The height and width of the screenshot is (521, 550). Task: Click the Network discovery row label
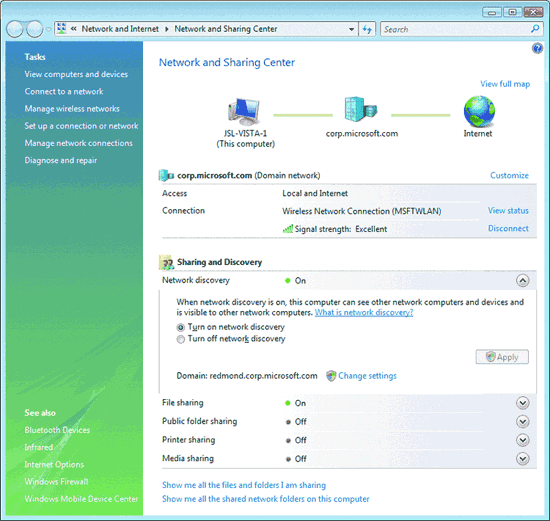(x=196, y=280)
